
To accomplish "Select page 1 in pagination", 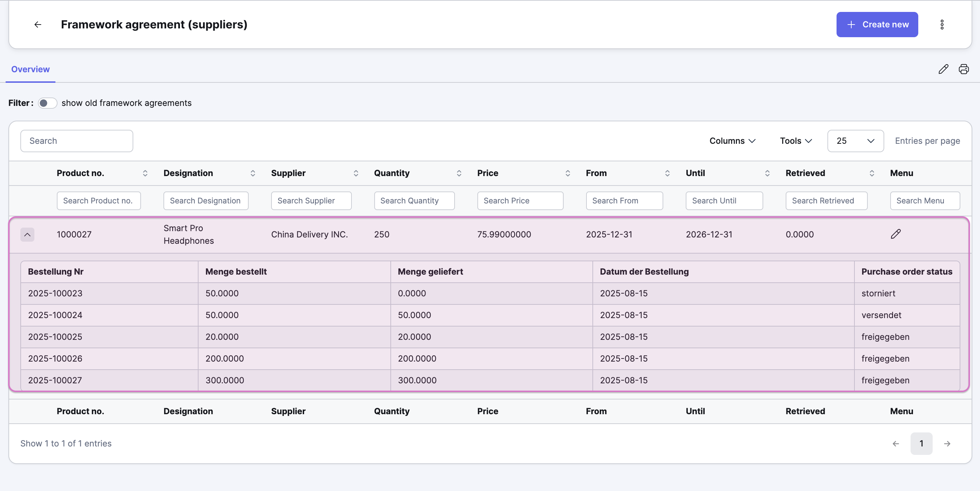I will 921,443.
